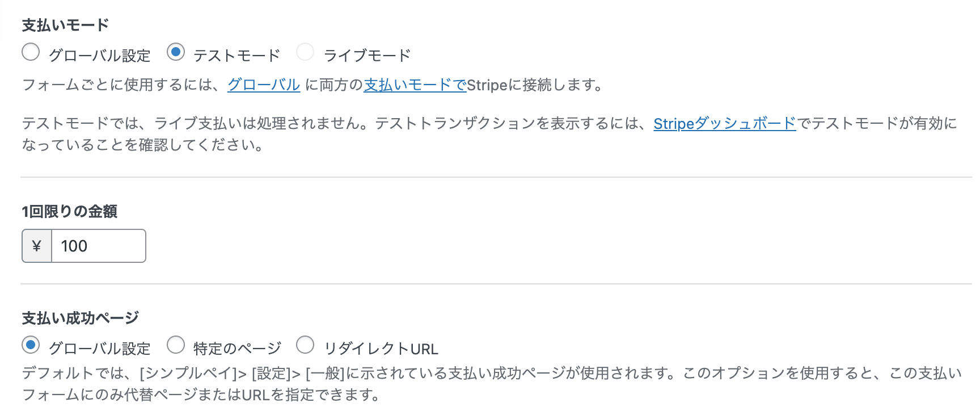Open the 支払いモードで link
Viewport: 980px width, 419px height.
click(x=413, y=86)
